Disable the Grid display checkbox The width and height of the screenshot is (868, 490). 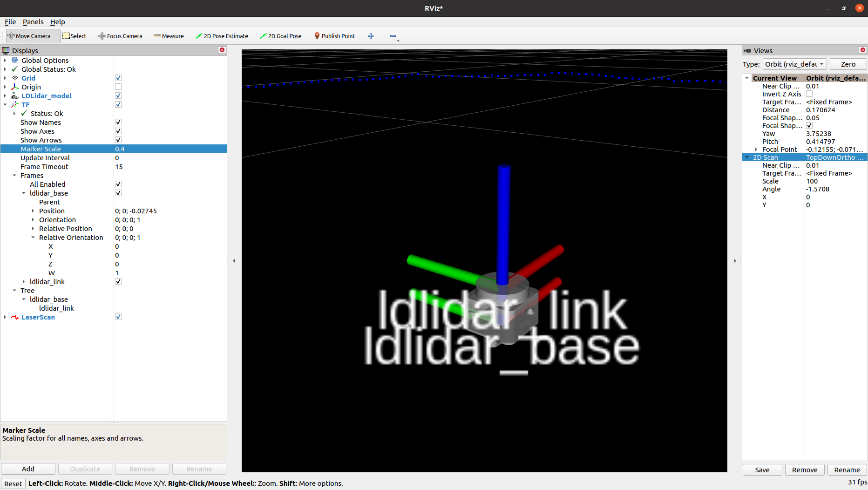pyautogui.click(x=118, y=78)
